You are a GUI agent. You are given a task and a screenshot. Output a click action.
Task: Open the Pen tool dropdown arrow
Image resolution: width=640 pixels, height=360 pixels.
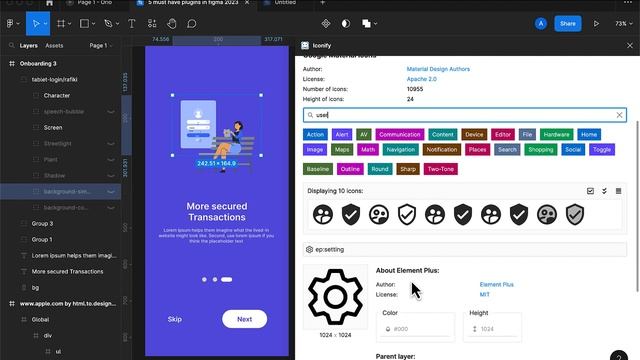click(x=118, y=24)
